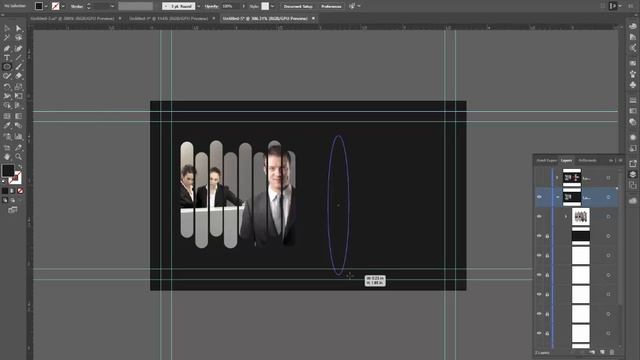Image resolution: width=640 pixels, height=360 pixels.
Task: Select the Column Graph tool
Action: 18,136
